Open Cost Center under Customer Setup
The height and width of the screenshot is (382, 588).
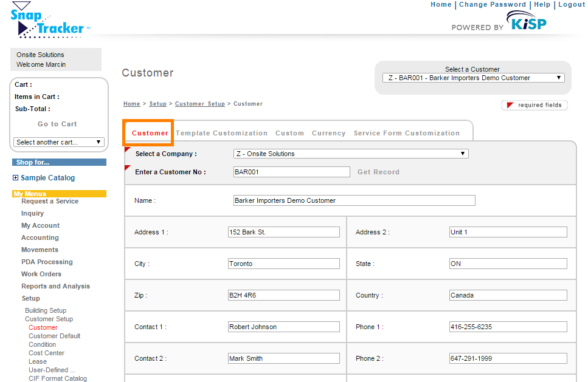[x=46, y=353]
